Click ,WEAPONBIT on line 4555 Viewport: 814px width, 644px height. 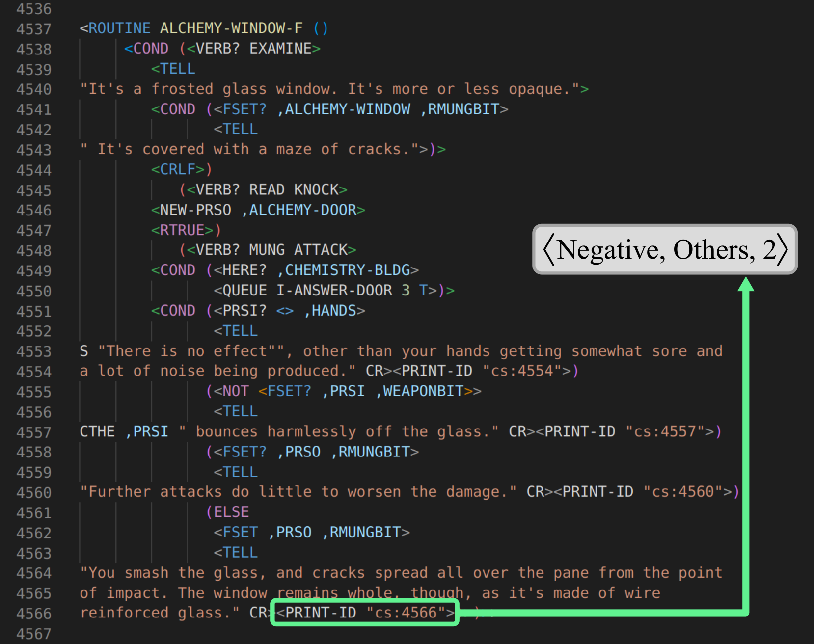click(x=419, y=391)
